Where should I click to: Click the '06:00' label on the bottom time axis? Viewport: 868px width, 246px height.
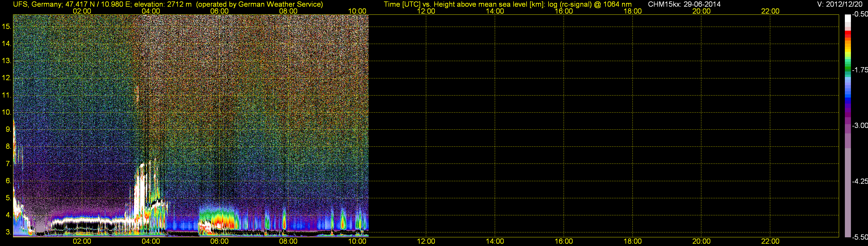219,241
